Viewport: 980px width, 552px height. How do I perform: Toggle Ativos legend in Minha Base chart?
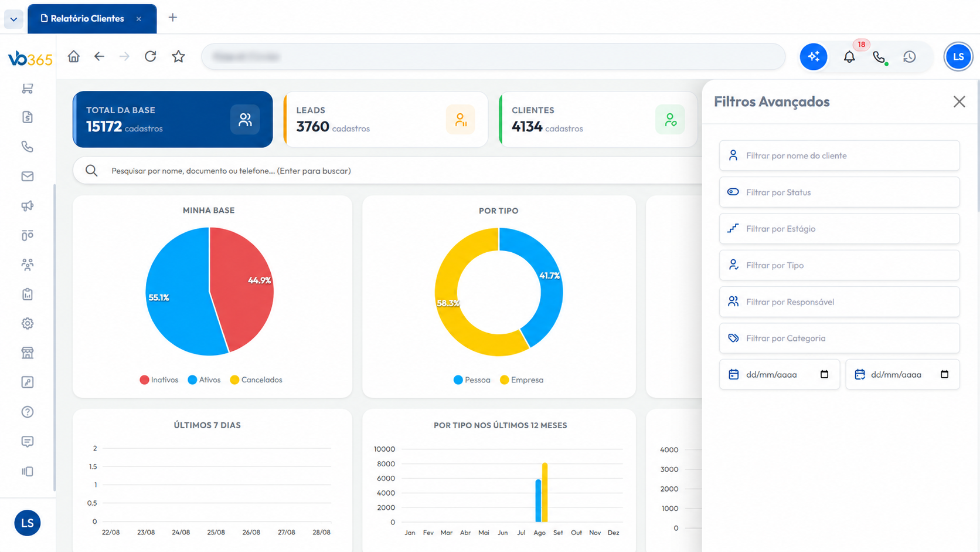tap(204, 380)
